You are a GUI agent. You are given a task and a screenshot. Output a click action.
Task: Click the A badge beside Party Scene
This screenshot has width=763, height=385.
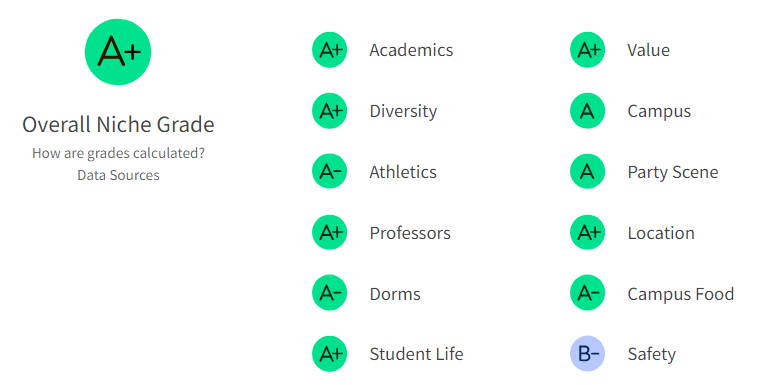click(587, 171)
